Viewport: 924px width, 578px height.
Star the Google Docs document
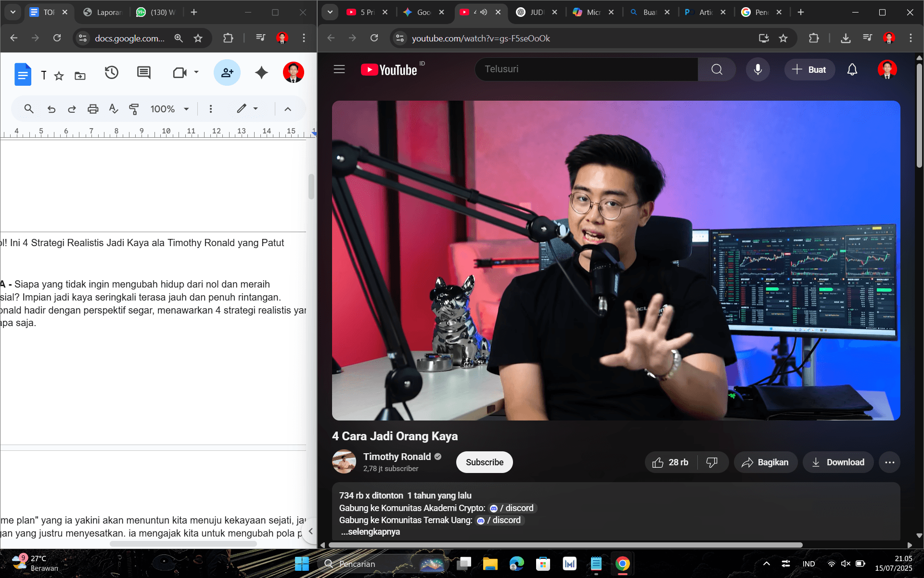click(59, 76)
